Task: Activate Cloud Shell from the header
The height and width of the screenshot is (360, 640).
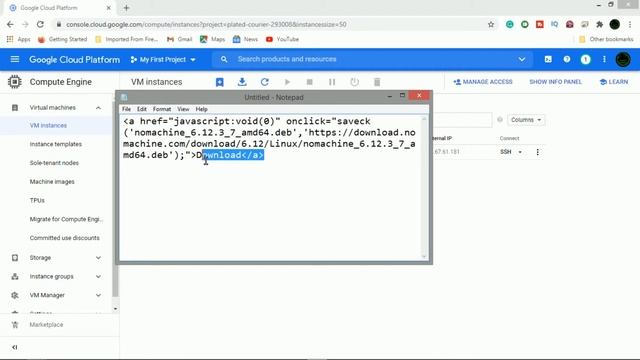Action: [548, 60]
